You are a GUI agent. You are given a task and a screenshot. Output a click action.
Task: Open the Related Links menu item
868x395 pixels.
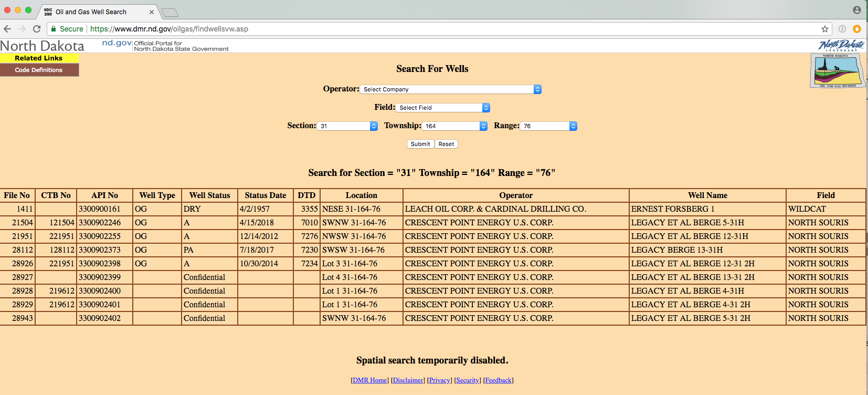(x=39, y=58)
